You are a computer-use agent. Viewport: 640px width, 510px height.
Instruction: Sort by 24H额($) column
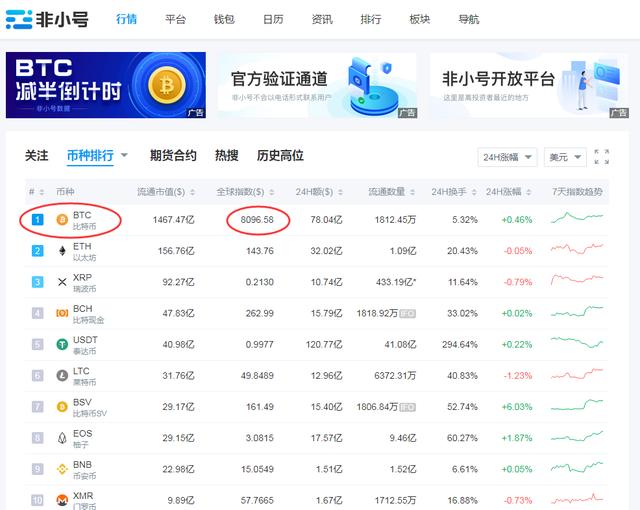(x=319, y=192)
